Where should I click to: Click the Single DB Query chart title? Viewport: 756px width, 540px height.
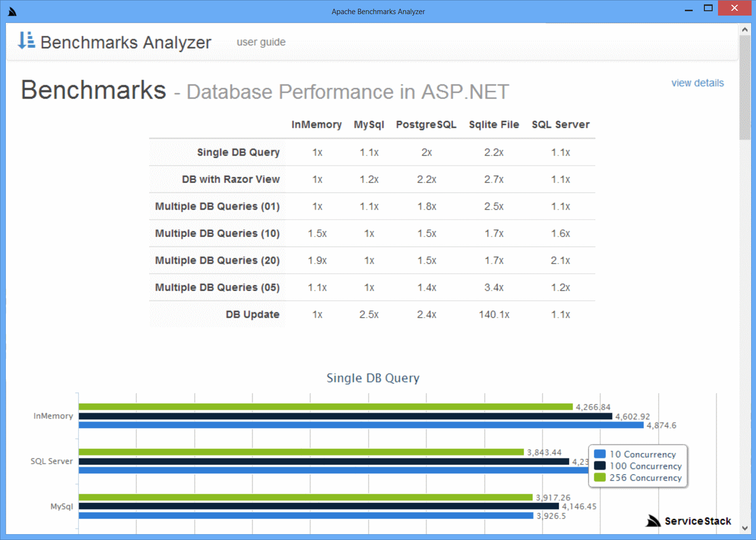[373, 378]
